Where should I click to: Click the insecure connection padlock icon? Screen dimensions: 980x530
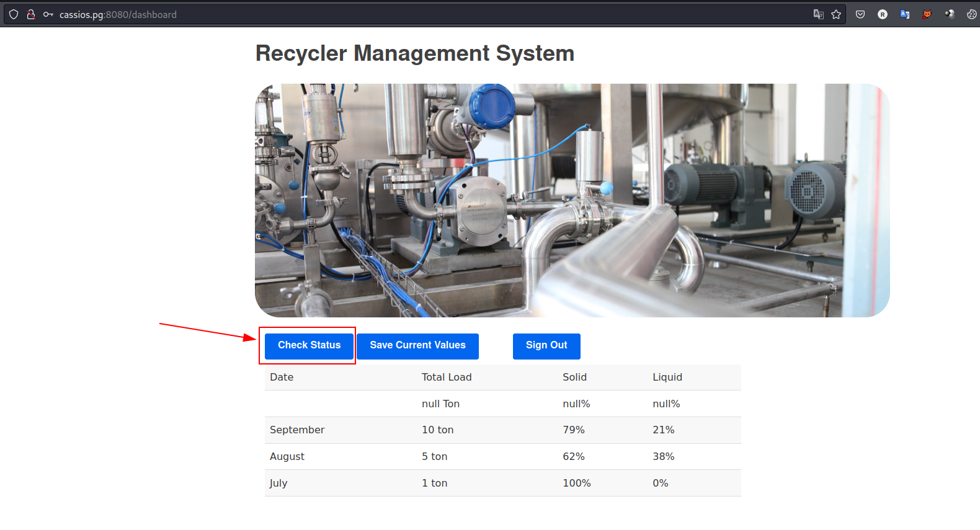click(x=30, y=14)
